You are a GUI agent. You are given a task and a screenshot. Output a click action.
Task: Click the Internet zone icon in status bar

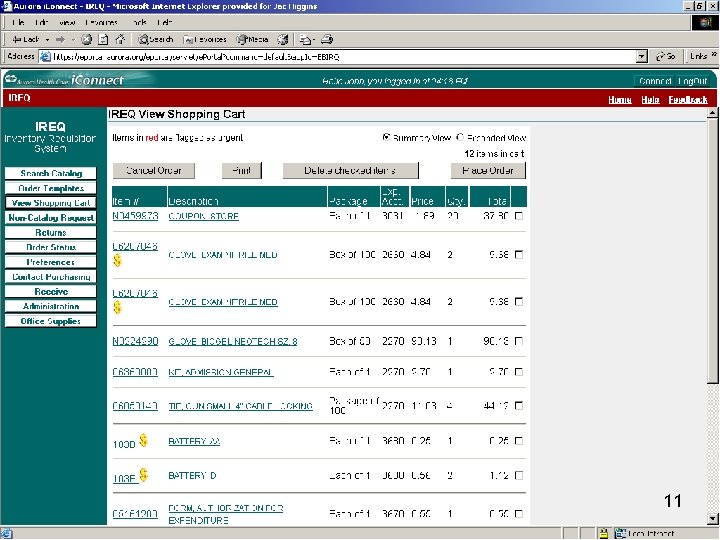pyautogui.click(x=620, y=534)
